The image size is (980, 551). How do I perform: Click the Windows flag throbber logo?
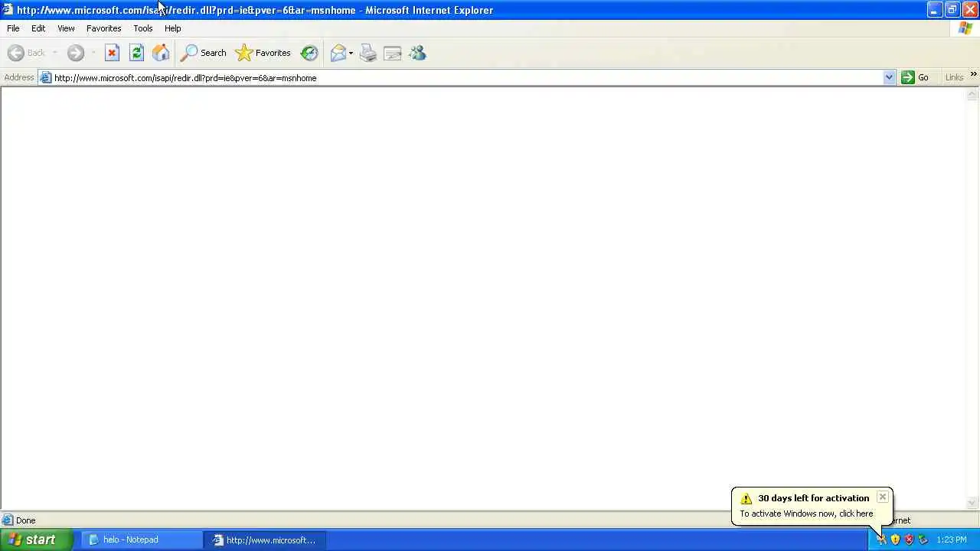pos(965,28)
